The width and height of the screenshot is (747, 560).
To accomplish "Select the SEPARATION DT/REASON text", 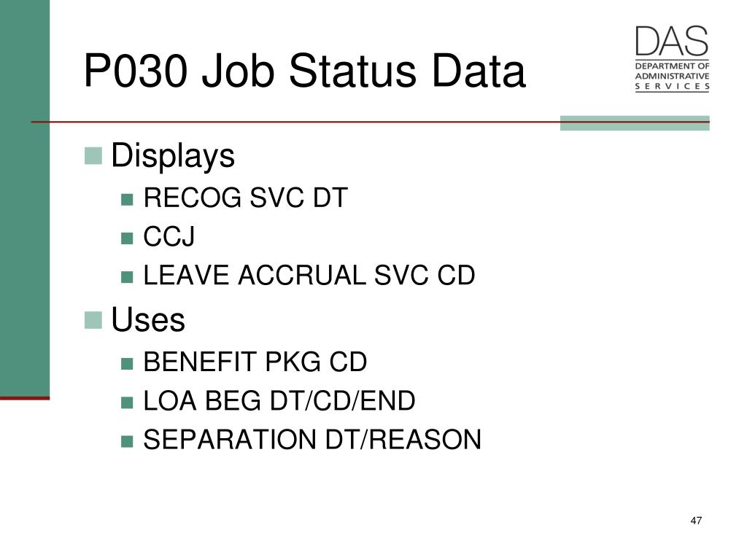I will click(312, 440).
